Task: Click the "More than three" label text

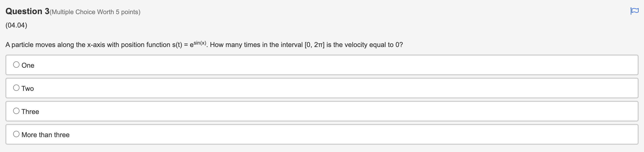Action: 46,135
